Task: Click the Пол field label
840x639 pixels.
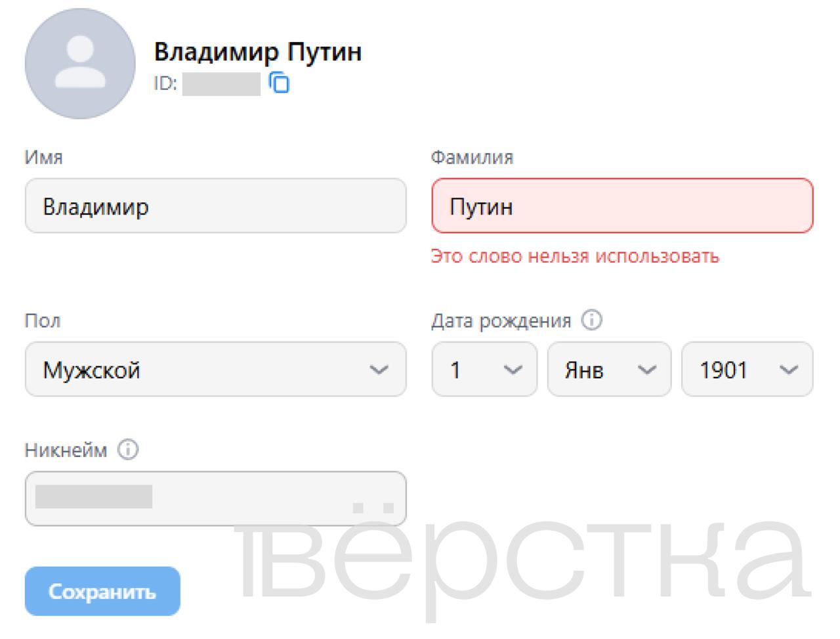Action: 42,320
